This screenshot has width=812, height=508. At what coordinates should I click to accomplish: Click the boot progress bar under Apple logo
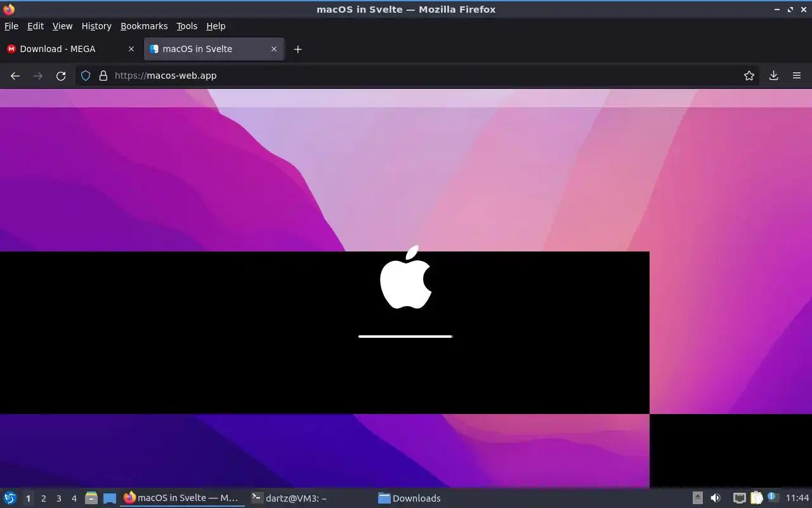click(405, 337)
